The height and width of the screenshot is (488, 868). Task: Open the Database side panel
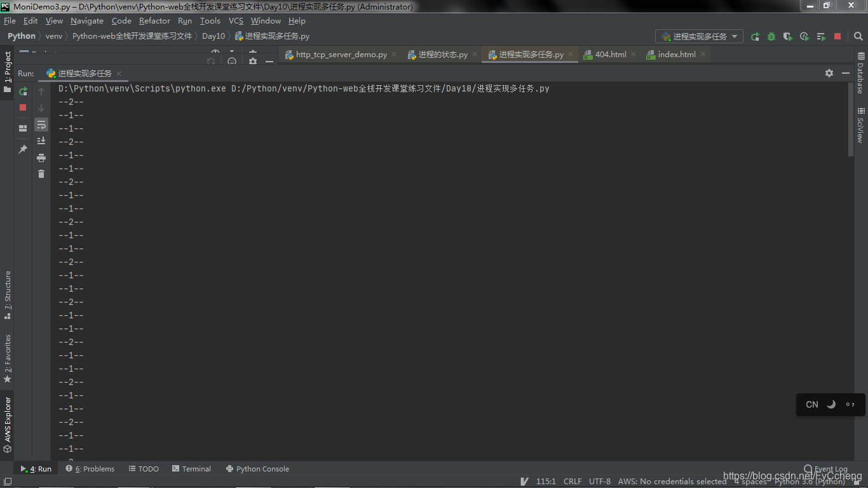point(861,74)
